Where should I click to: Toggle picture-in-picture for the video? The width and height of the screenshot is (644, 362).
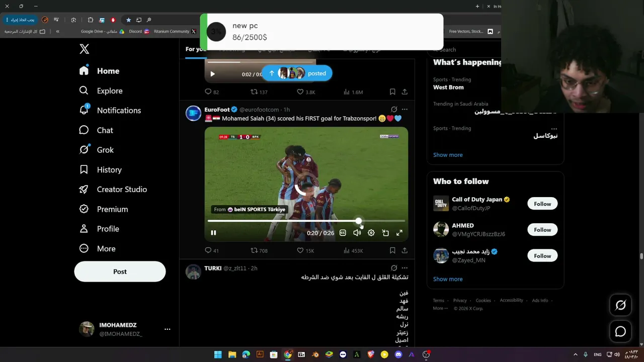point(385,233)
